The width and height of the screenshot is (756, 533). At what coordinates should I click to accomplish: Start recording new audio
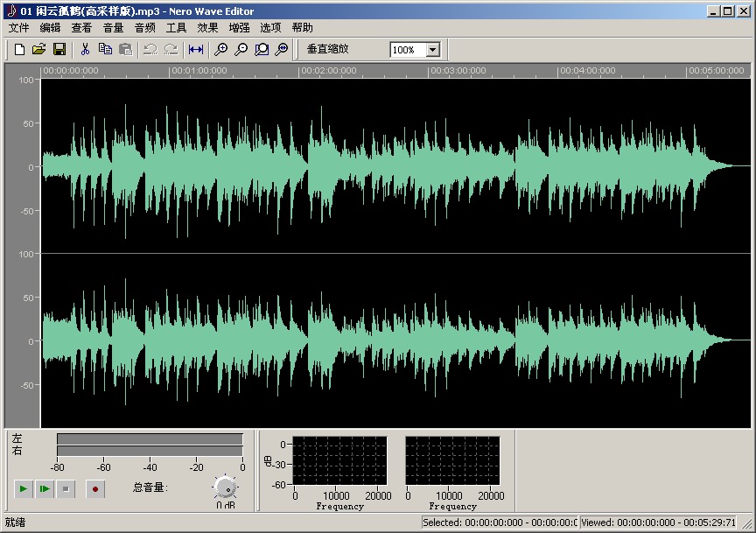point(94,488)
